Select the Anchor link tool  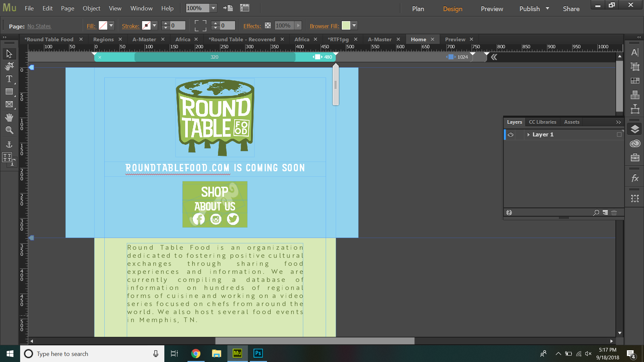[x=9, y=144]
